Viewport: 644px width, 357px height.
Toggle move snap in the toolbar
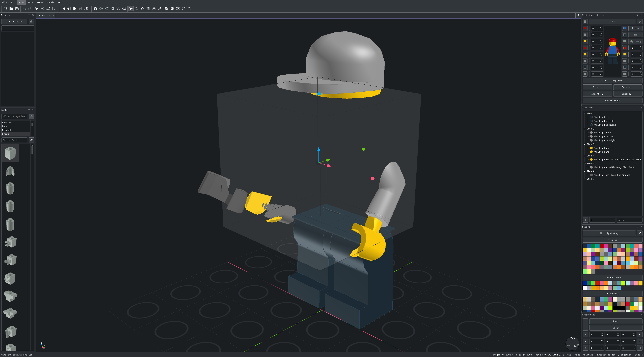click(x=48, y=9)
